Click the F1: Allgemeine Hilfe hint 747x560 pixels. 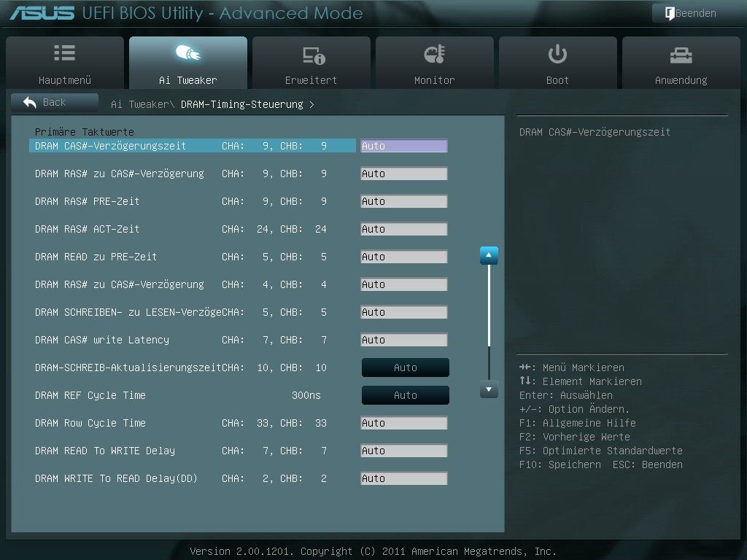[578, 423]
